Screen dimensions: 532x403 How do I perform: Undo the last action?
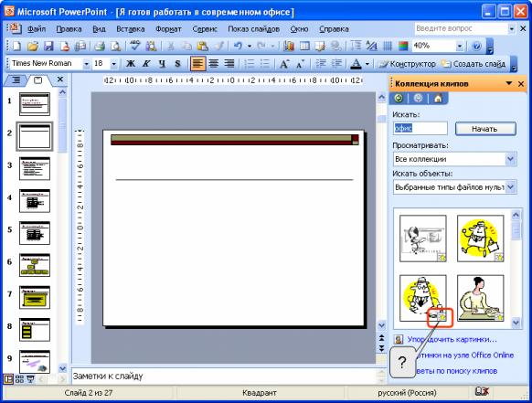(x=238, y=46)
